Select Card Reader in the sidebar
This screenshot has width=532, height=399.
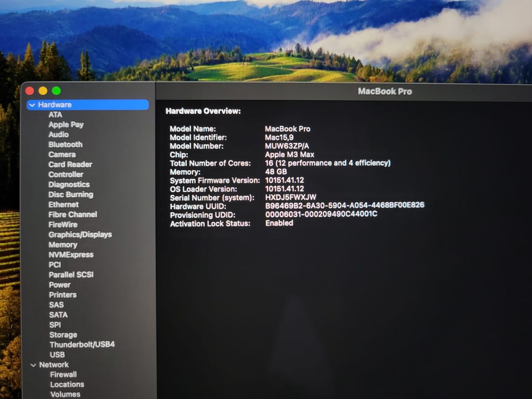pos(70,165)
